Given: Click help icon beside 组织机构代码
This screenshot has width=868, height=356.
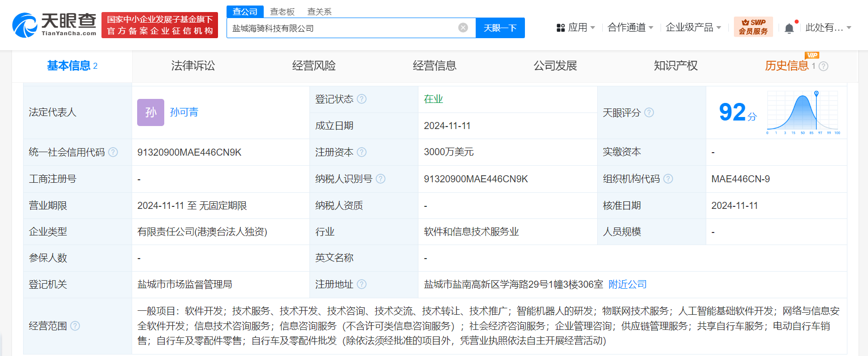Looking at the screenshot, I should (x=668, y=179).
